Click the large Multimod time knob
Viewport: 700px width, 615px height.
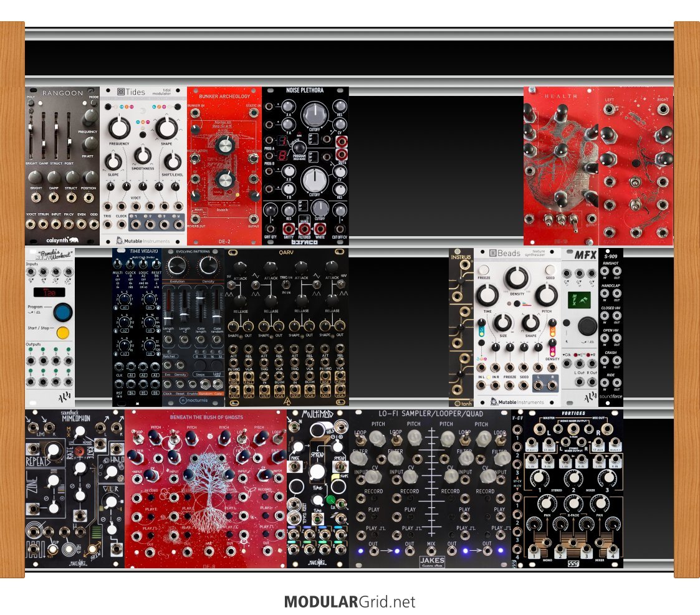[317, 472]
